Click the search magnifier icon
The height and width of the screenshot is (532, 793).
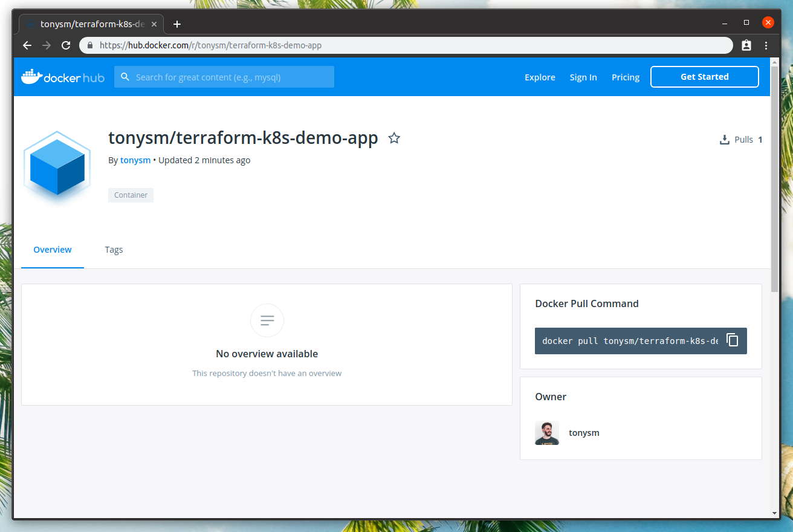(x=125, y=77)
